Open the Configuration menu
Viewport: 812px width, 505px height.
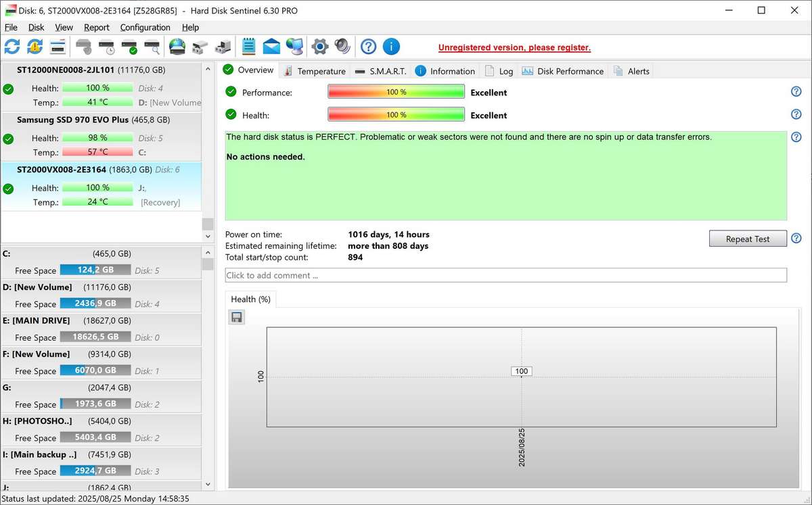pyautogui.click(x=145, y=28)
